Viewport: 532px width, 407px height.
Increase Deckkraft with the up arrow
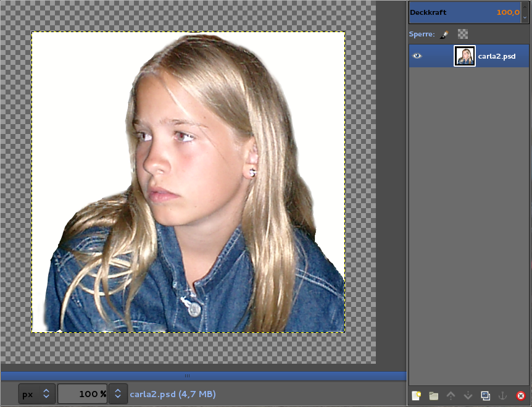click(x=525, y=7)
